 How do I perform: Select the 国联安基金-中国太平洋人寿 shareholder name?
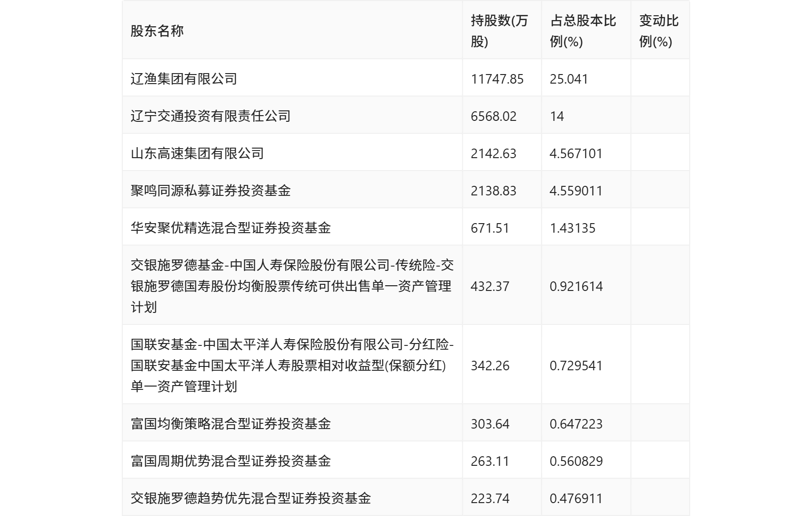pyautogui.click(x=292, y=365)
